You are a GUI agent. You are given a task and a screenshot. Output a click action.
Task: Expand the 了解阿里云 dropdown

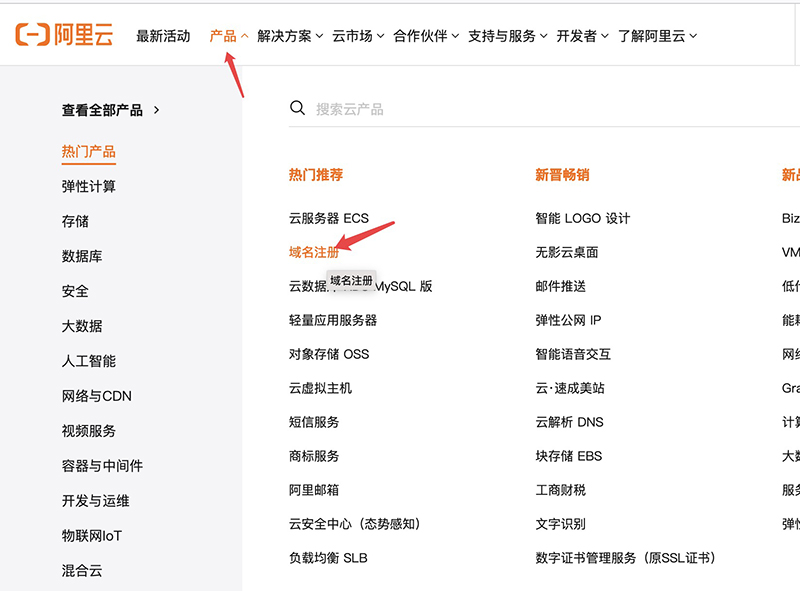click(657, 36)
